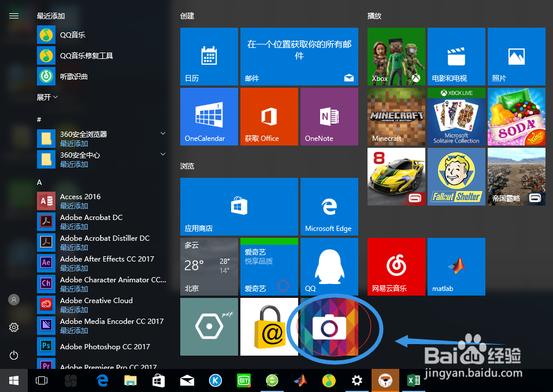Screen dimensions: 553x392
Task: Open Mail from the taskbar
Action: point(187,380)
